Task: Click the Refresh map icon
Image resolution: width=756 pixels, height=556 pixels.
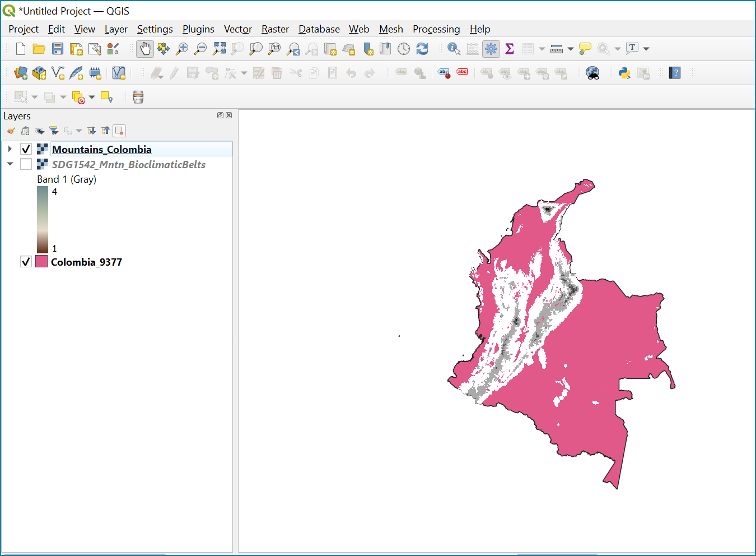Action: pos(422,49)
